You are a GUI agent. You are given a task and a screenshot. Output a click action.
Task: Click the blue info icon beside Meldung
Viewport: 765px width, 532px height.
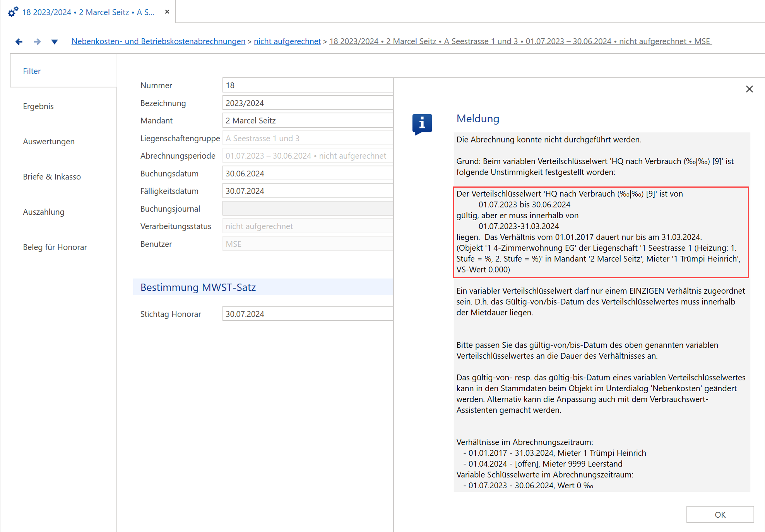422,125
